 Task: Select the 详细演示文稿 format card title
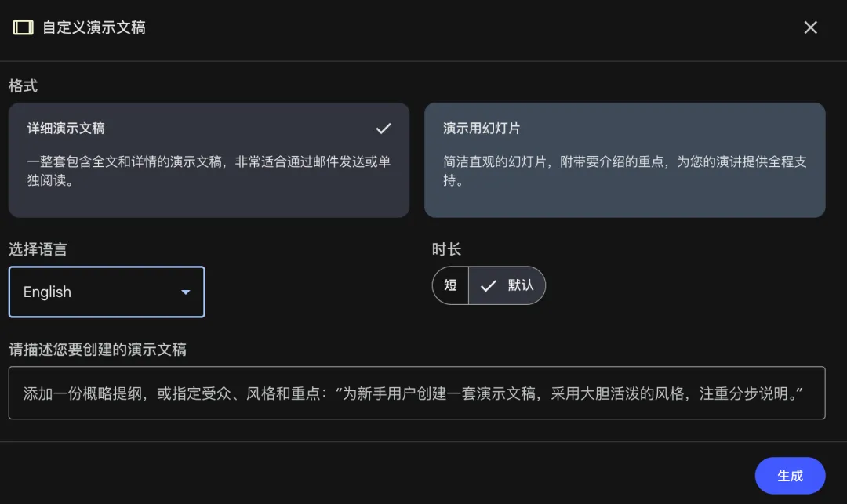[x=66, y=129]
